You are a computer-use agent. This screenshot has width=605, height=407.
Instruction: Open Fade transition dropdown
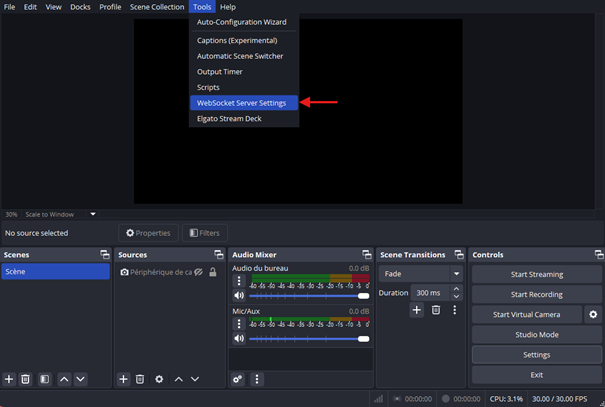[x=420, y=274]
